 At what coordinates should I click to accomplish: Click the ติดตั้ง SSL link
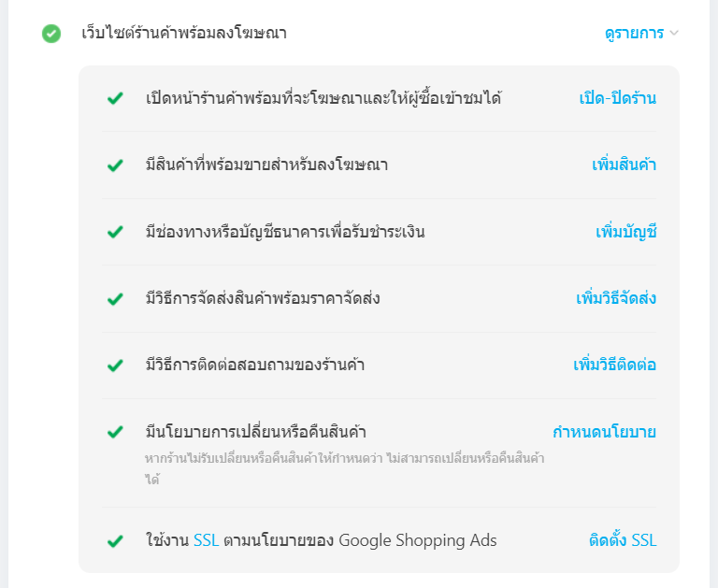point(622,540)
